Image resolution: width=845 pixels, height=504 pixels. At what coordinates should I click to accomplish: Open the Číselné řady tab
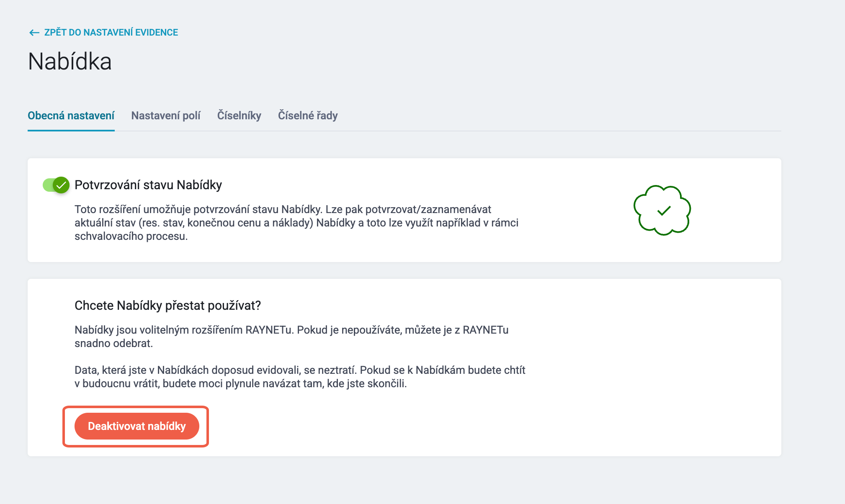(308, 116)
